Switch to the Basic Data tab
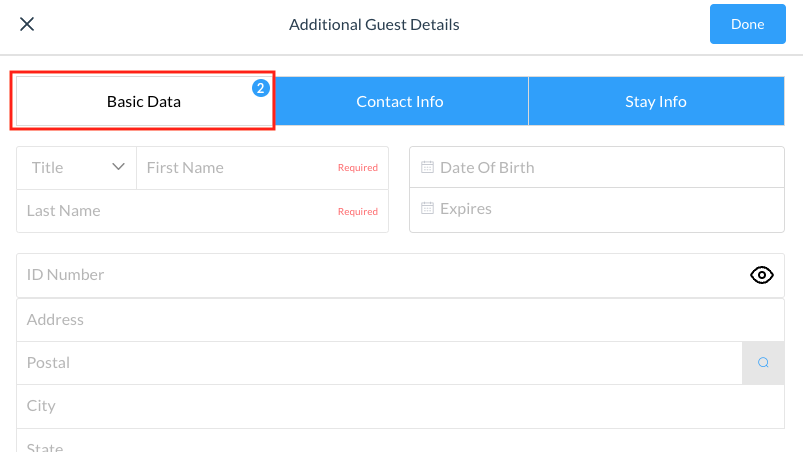This screenshot has width=803, height=452. [143, 101]
